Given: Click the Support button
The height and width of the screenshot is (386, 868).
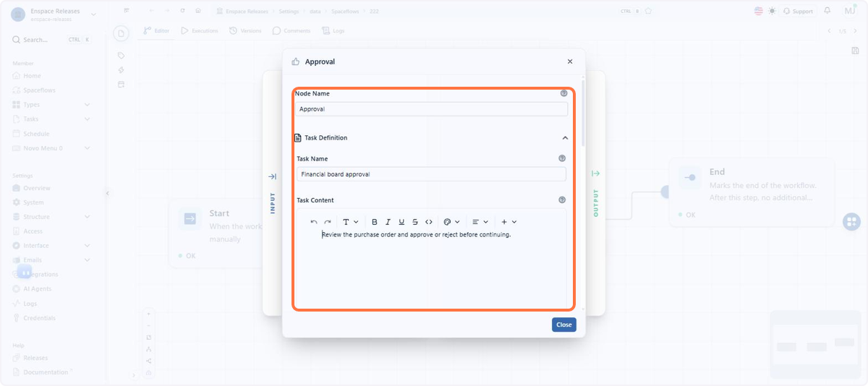Looking at the screenshot, I should pos(798,12).
